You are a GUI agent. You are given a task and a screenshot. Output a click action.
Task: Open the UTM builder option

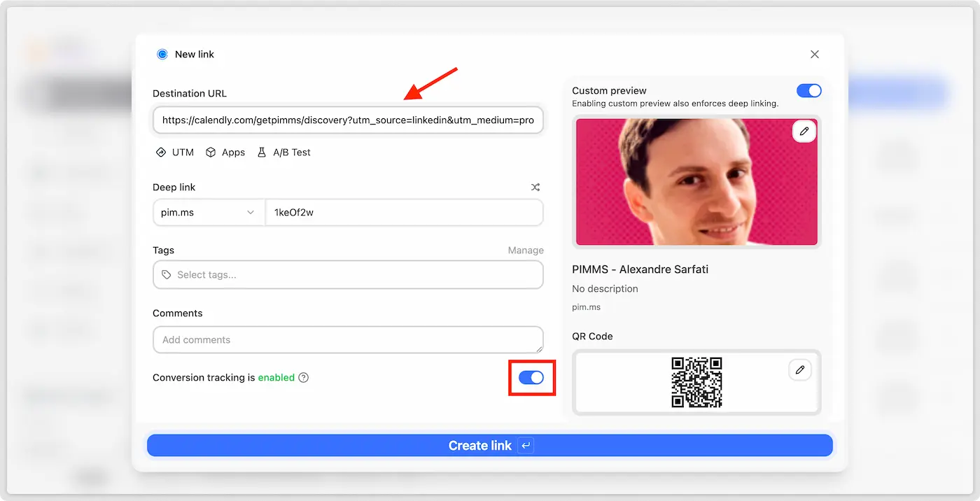175,153
